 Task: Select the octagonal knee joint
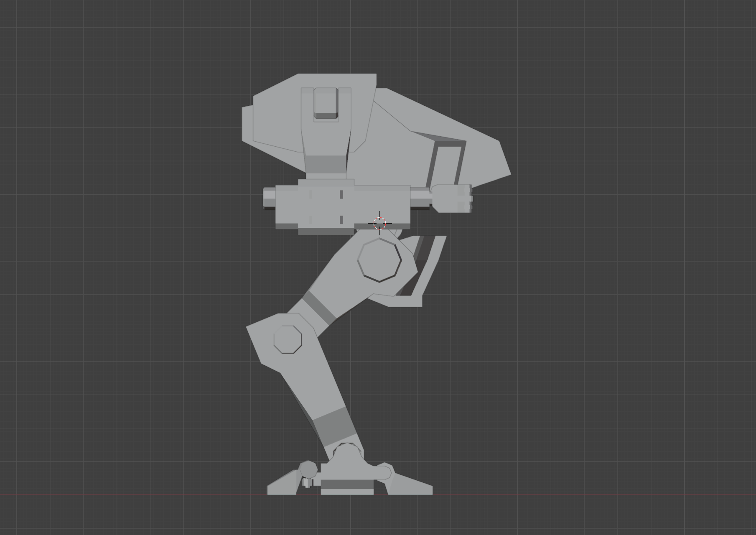tap(288, 339)
